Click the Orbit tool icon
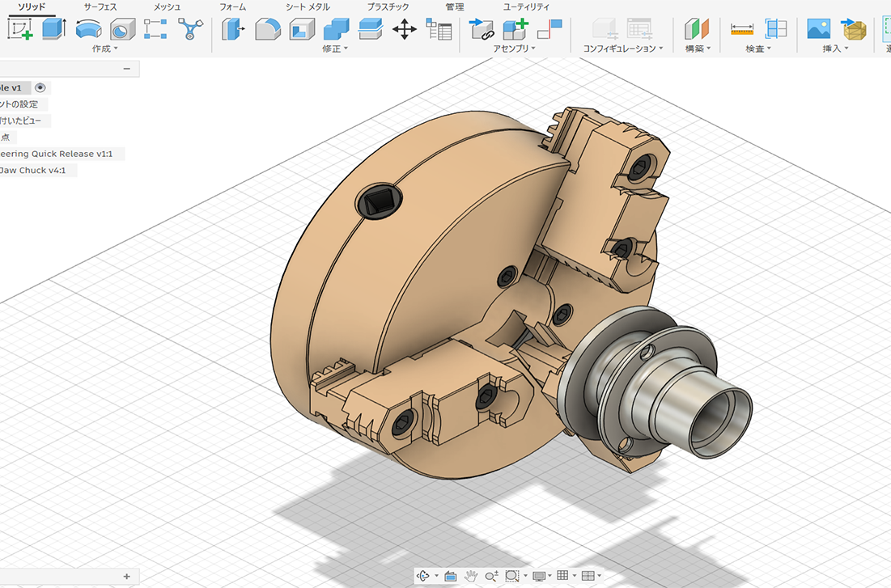 pos(423,576)
